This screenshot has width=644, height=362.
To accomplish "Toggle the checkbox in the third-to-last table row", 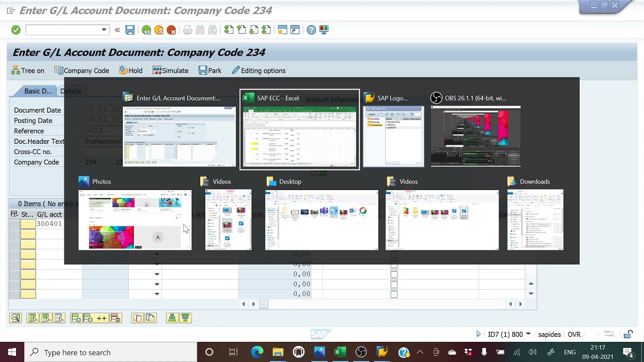I will point(394,275).
